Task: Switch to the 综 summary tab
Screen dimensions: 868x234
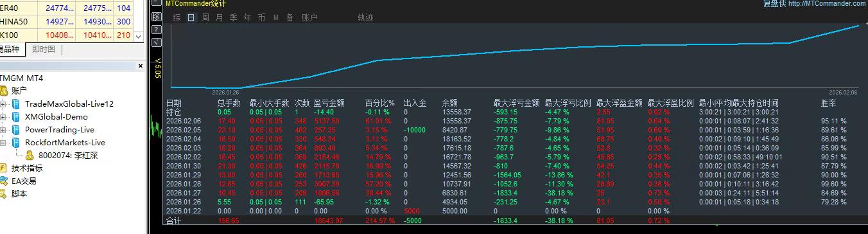Action: coord(177,18)
